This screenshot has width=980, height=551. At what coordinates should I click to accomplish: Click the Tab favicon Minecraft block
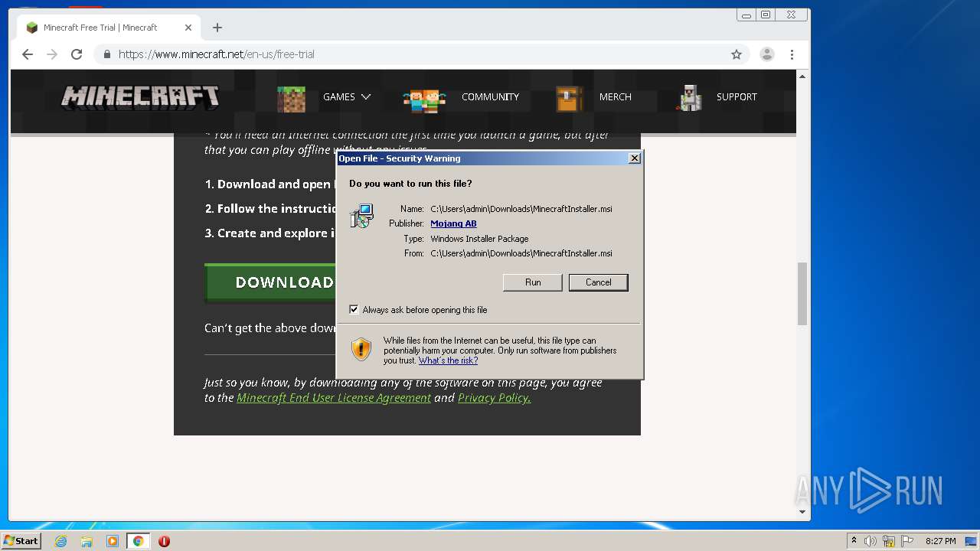[x=31, y=28]
